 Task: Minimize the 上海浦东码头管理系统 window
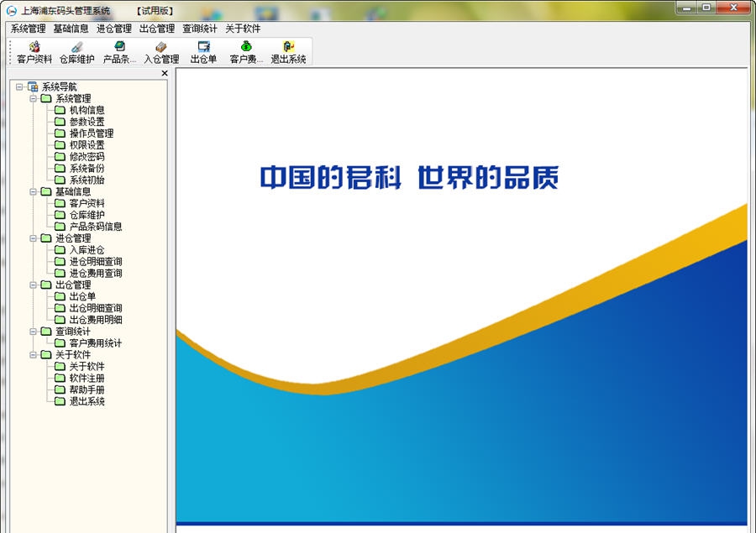pyautogui.click(x=687, y=8)
